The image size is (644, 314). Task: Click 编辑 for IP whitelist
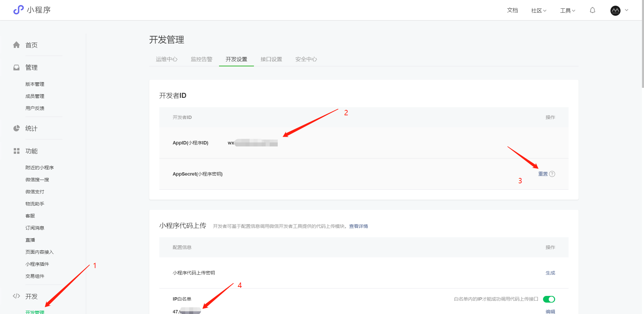click(x=550, y=311)
